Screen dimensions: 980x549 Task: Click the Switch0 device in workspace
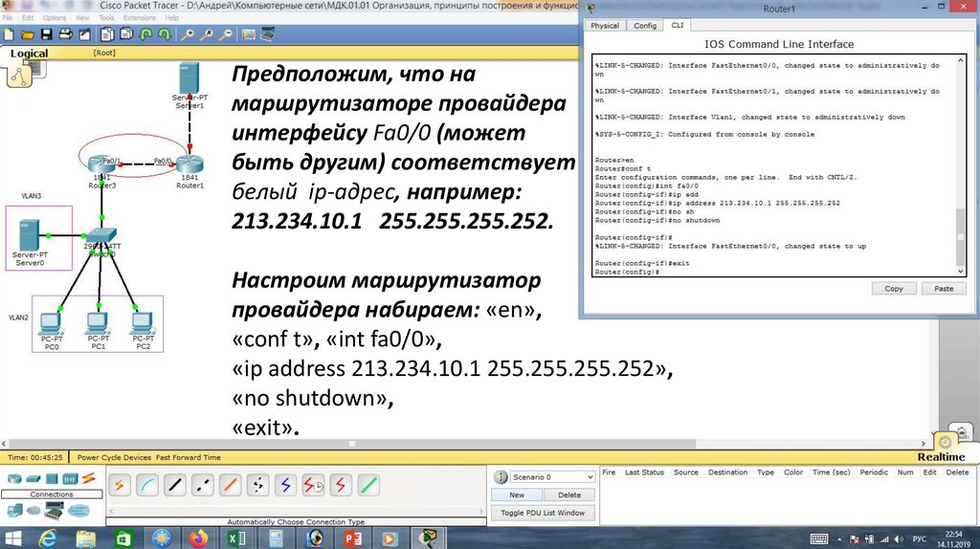(x=100, y=236)
